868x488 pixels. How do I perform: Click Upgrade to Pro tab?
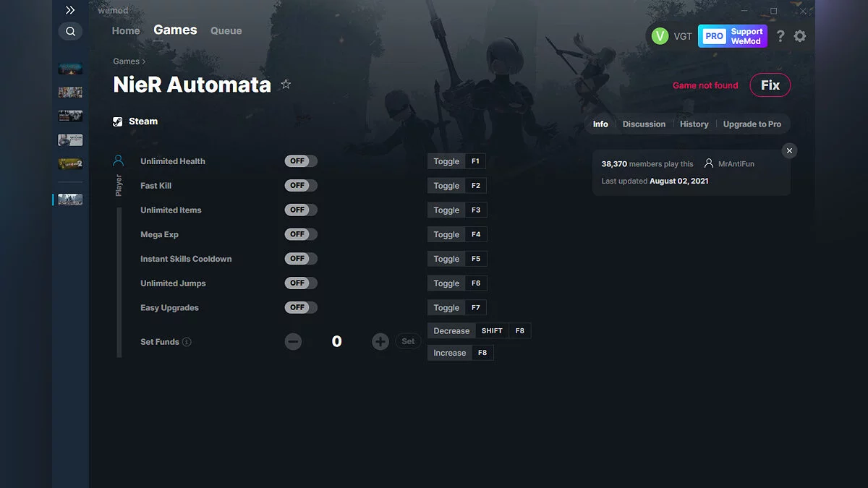point(752,124)
